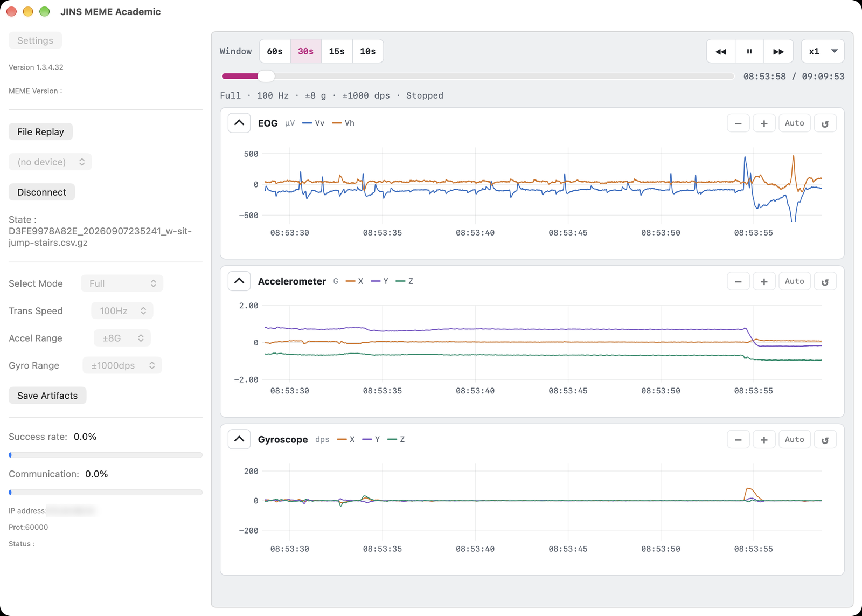Click the Communication progress bar
The width and height of the screenshot is (862, 616).
point(106,492)
